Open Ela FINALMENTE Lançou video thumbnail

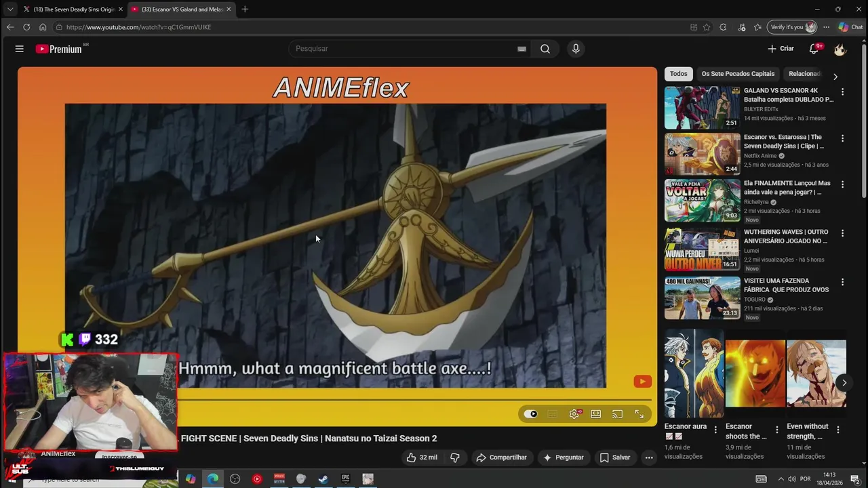702,201
